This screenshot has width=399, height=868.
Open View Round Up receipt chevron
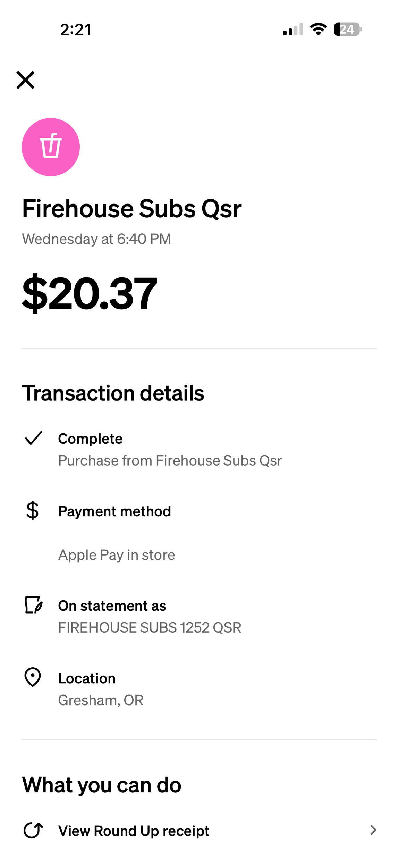click(373, 830)
